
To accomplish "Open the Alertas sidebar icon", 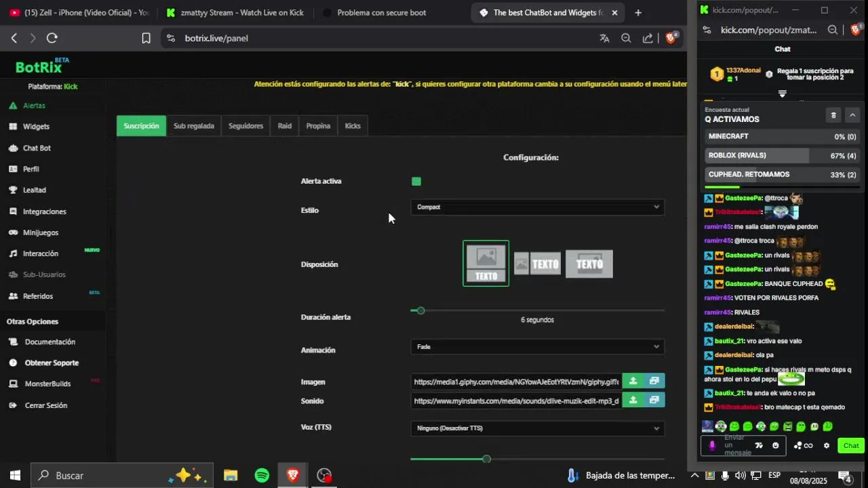I will [13, 106].
